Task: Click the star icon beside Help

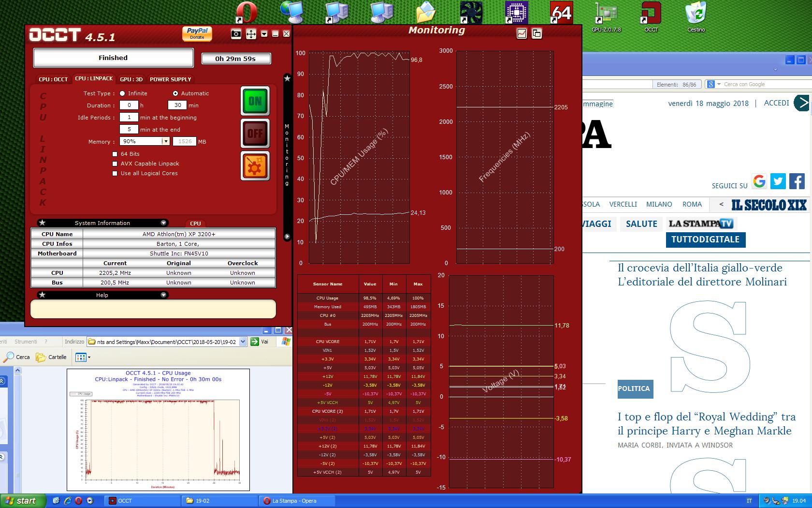Action: tap(42, 295)
